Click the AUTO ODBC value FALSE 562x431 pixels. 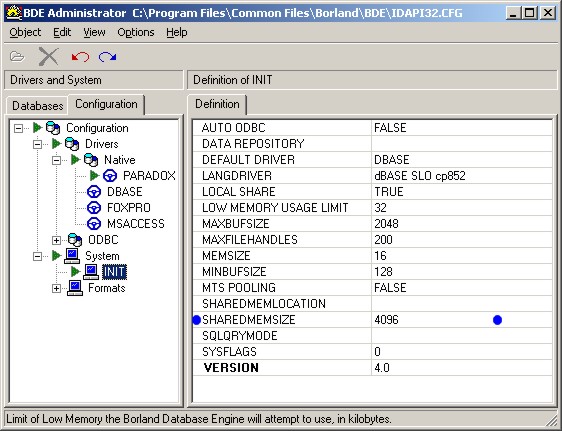click(390, 128)
